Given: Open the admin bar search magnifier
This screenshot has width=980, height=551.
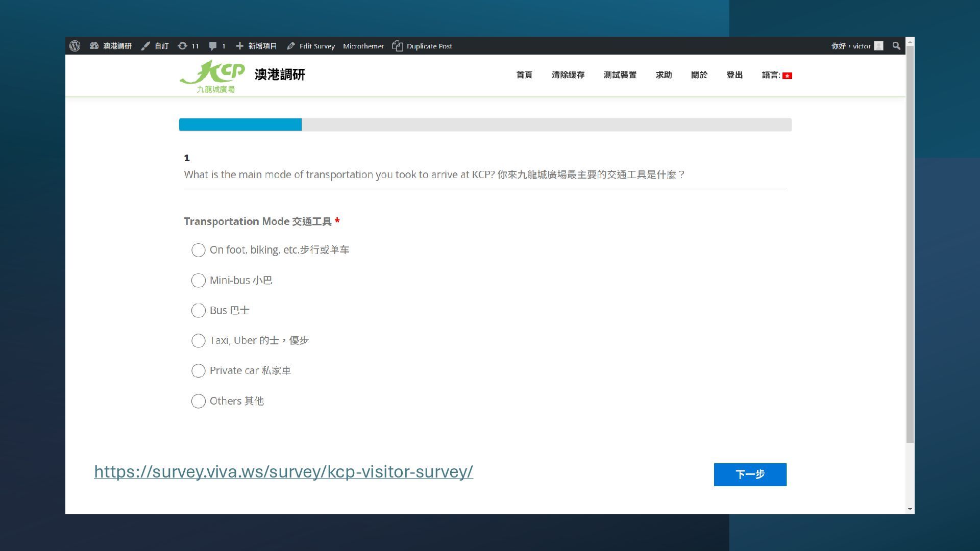Looking at the screenshot, I should coord(896,46).
